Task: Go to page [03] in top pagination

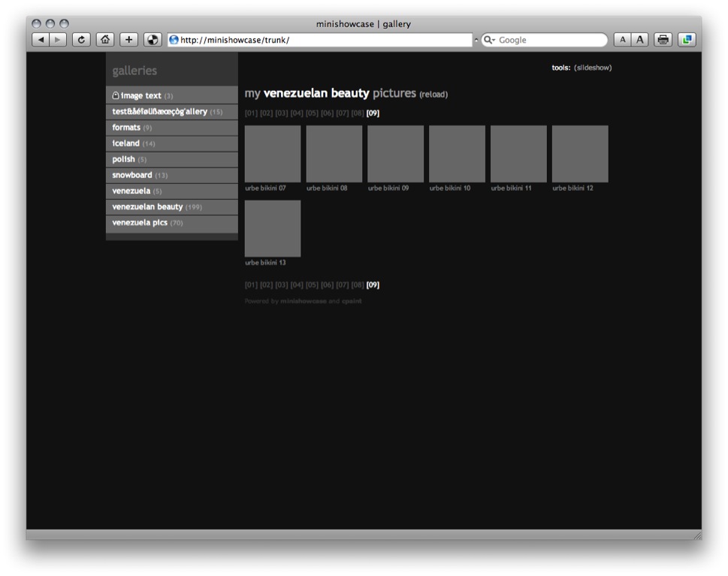Action: [281, 113]
